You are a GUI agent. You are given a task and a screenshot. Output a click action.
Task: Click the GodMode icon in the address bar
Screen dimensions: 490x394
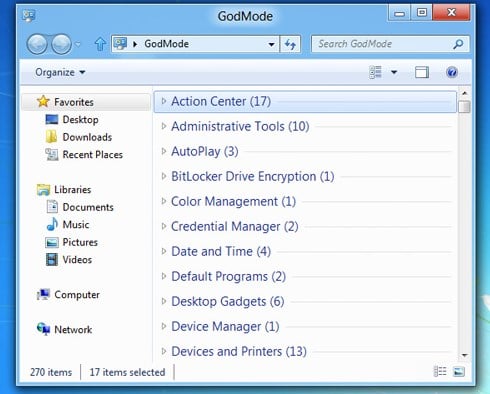click(x=120, y=44)
